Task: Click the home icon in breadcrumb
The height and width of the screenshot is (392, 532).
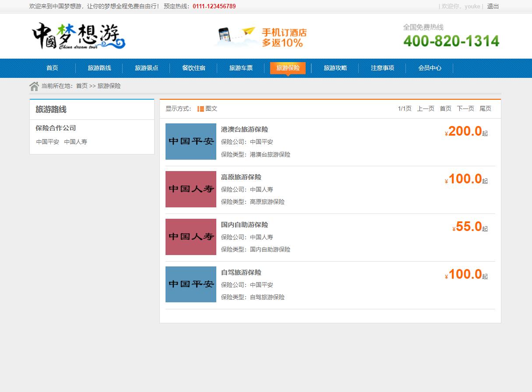Action: pos(34,86)
